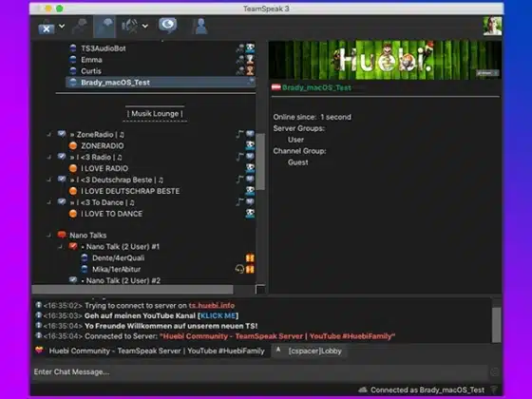Viewport: 532px width, 399px height.
Task: Switch to the Huebi Community server chat tab
Action: click(x=150, y=351)
